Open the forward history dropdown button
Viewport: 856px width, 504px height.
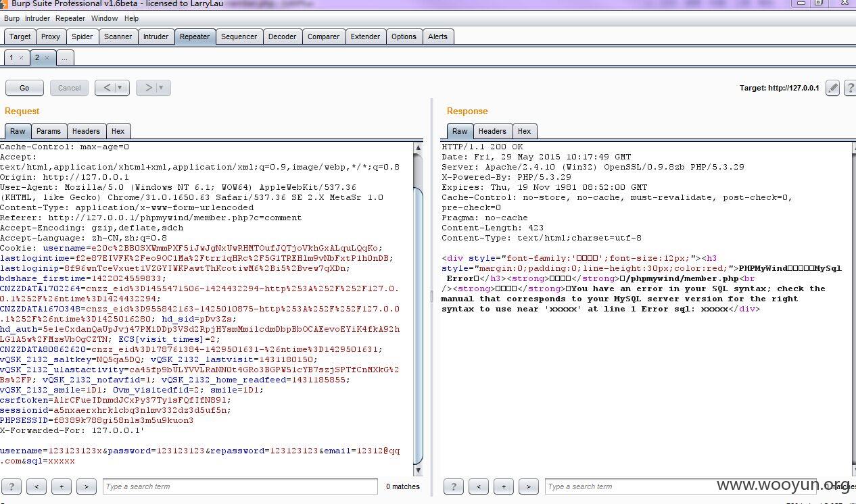[153, 88]
